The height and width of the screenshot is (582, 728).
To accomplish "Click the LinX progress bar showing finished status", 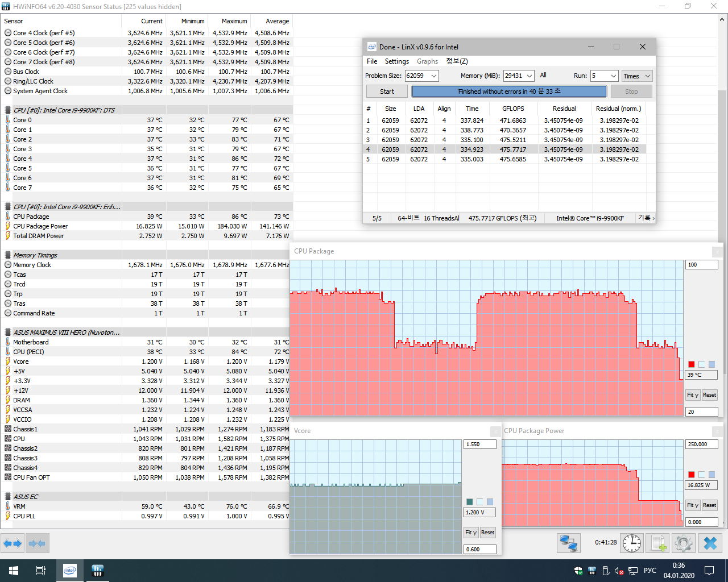I will point(509,92).
